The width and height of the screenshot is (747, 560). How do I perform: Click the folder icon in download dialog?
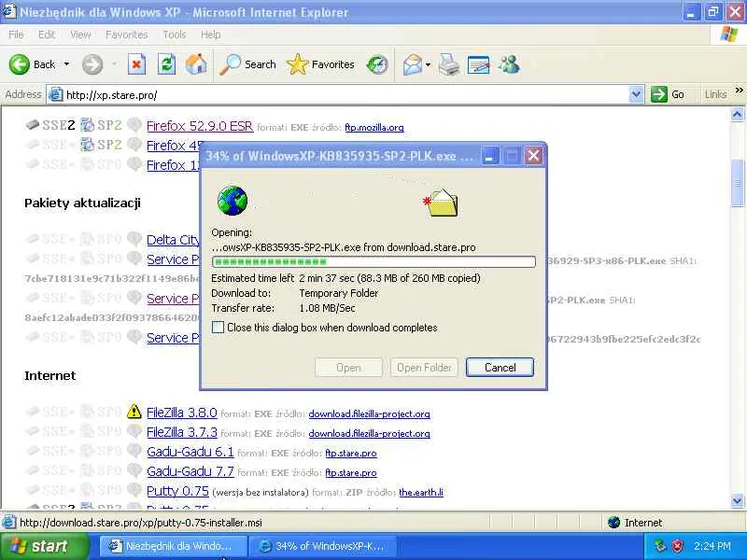[442, 203]
